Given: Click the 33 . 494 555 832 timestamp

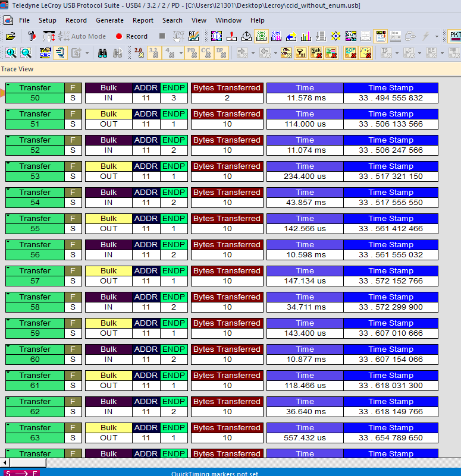Looking at the screenshot, I should 391,98.
